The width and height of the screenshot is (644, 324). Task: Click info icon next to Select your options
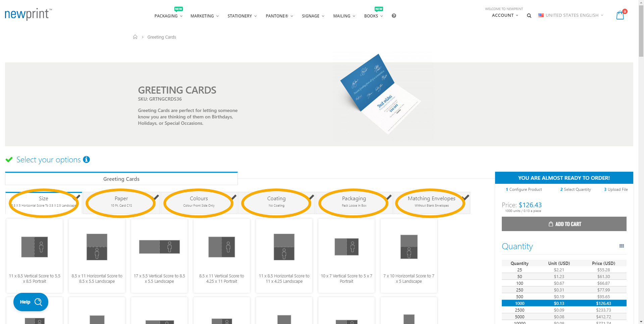click(x=87, y=159)
